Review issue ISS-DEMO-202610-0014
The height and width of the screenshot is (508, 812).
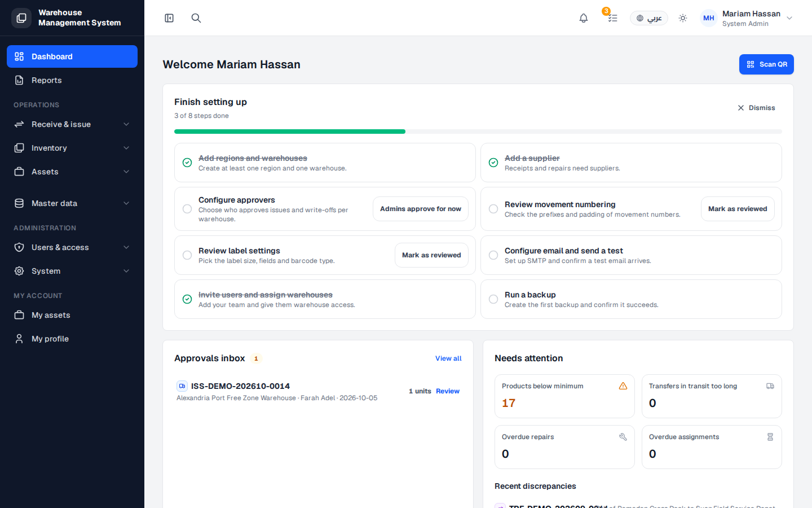448,391
